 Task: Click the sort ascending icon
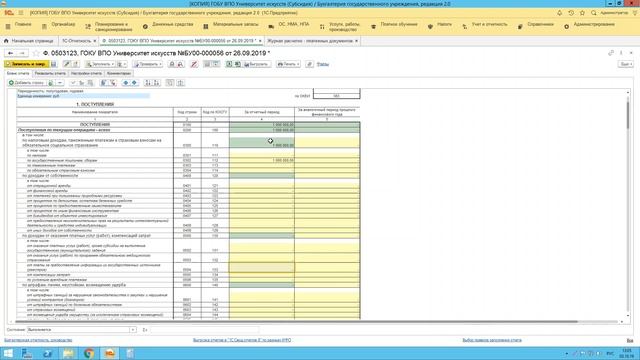coord(148,83)
